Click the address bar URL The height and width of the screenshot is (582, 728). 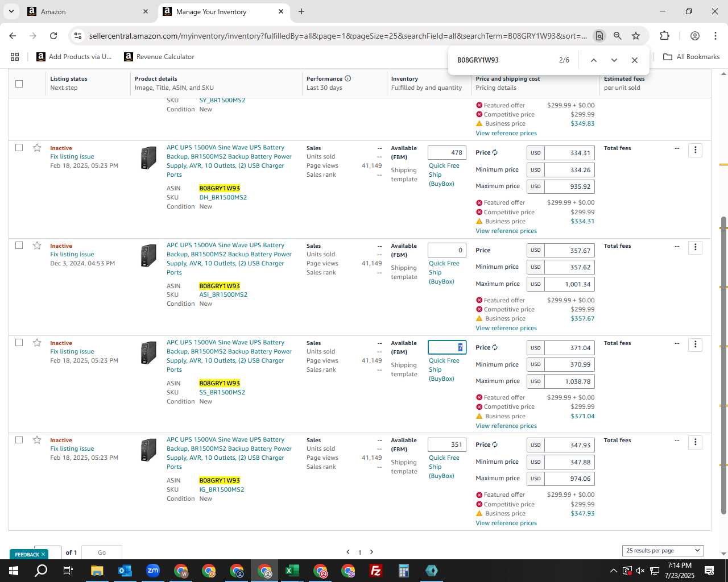point(338,36)
